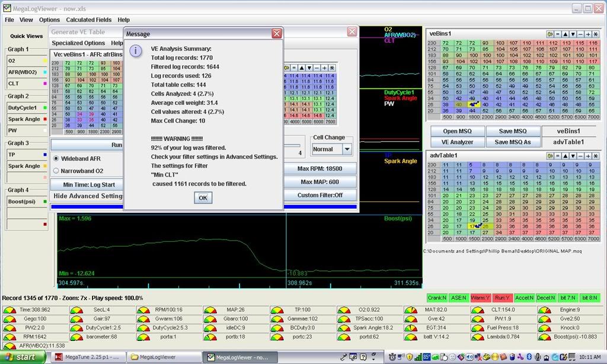Click OK on the VE Analysis Summary message
This screenshot has height=364, width=607.
(x=202, y=198)
